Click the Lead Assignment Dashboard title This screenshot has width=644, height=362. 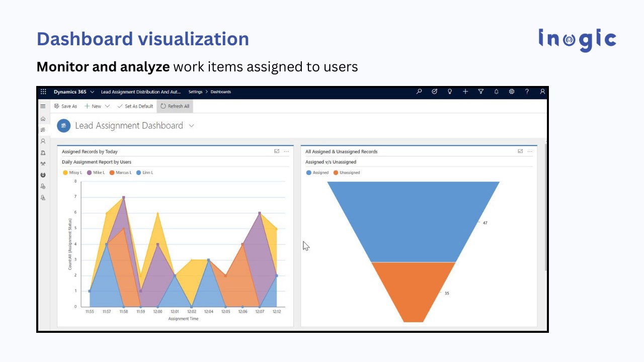[129, 126]
